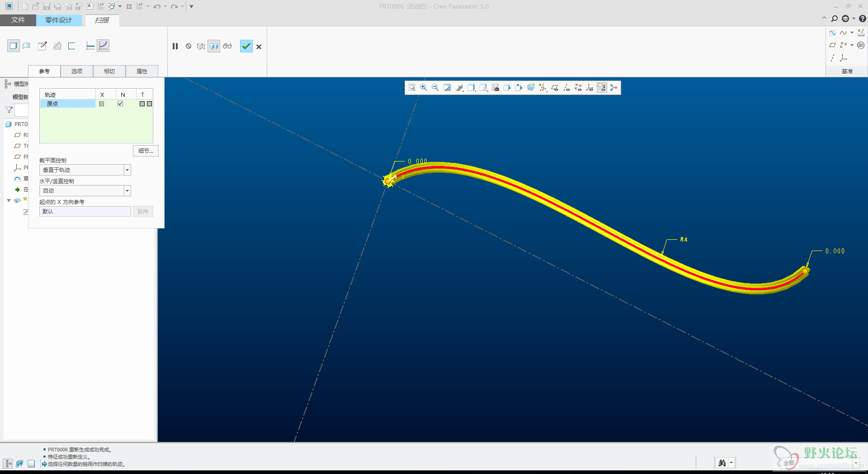This screenshot has width=868, height=474.
Task: Switch to the 相切 panel tab
Action: 109,71
